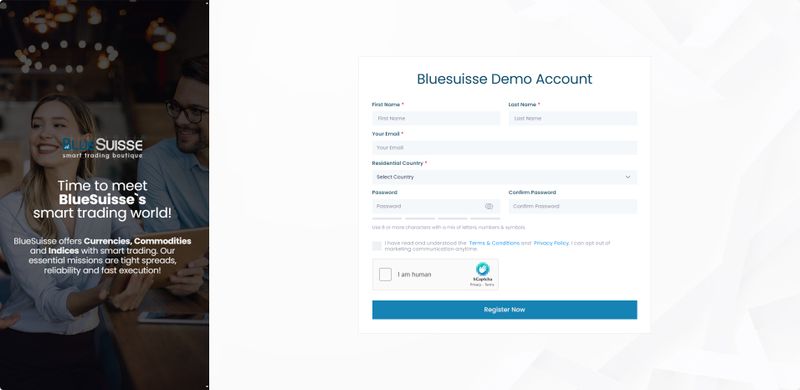Click the Confirm Password field

click(572, 206)
